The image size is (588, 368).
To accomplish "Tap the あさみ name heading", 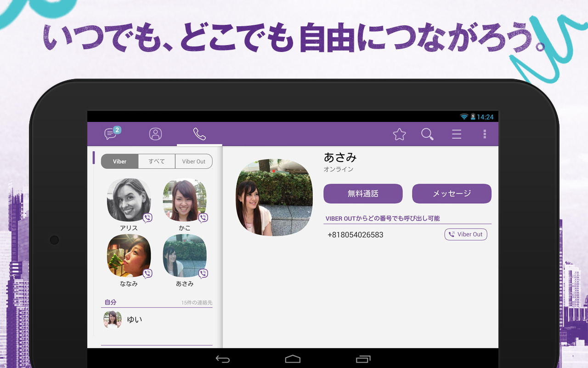I will tap(340, 157).
